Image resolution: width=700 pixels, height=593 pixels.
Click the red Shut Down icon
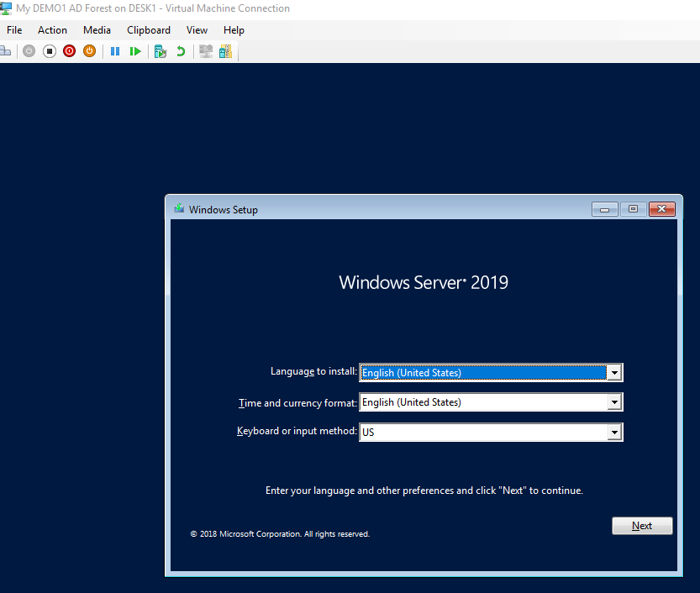click(x=70, y=51)
